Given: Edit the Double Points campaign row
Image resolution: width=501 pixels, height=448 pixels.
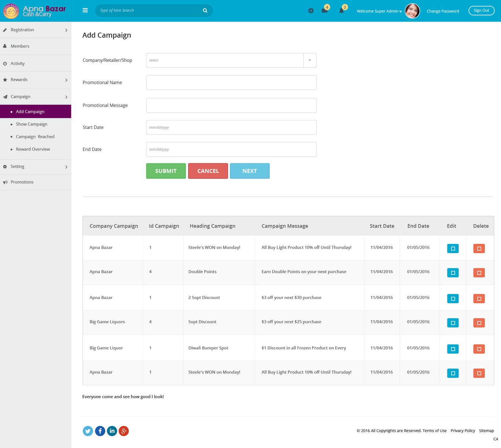Looking at the screenshot, I should click(453, 273).
